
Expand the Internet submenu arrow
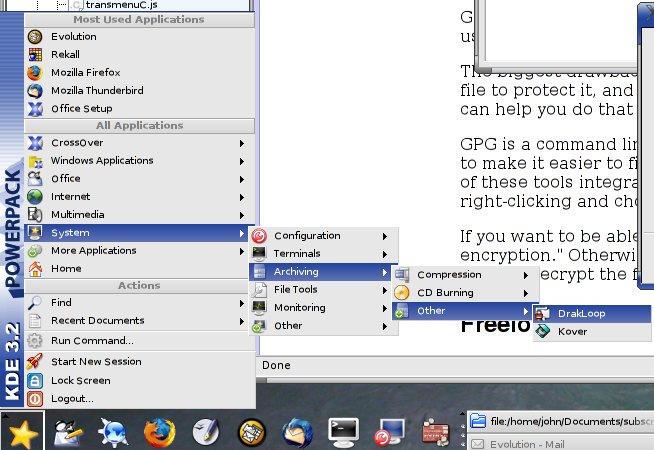(x=242, y=197)
